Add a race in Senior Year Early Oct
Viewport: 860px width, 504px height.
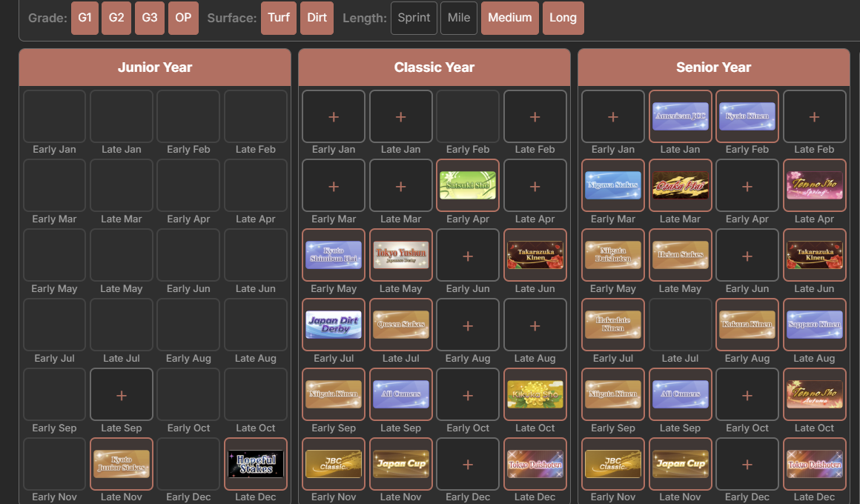[747, 394]
